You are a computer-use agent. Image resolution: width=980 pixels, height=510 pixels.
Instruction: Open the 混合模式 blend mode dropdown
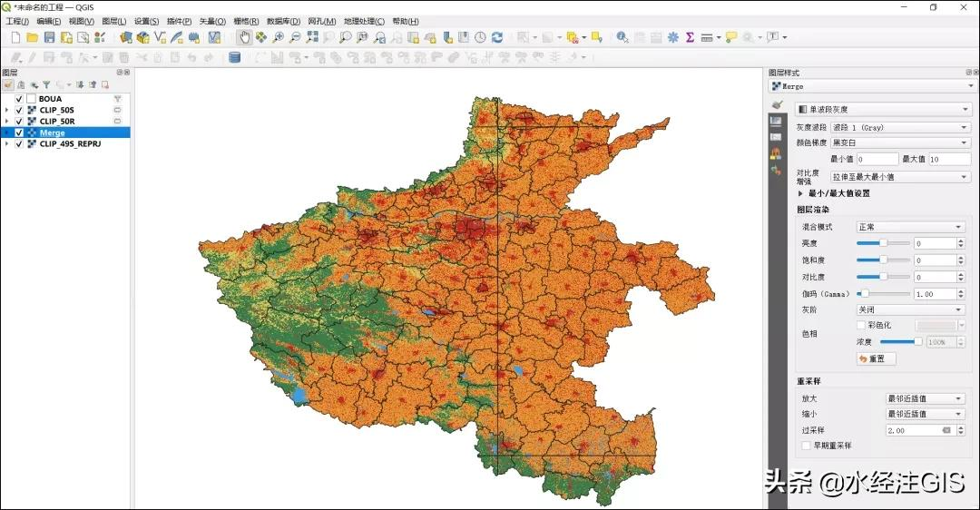(910, 227)
